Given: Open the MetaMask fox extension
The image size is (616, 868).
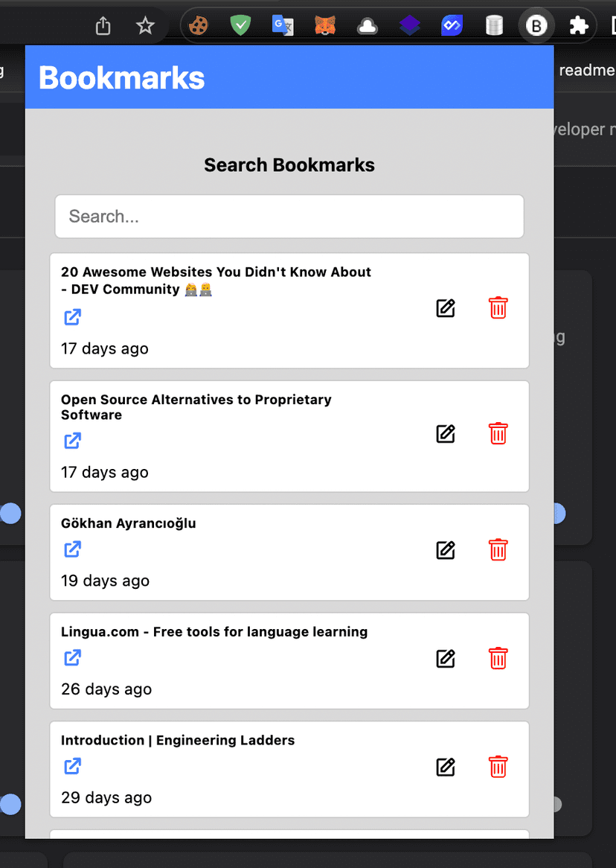Looking at the screenshot, I should (325, 25).
